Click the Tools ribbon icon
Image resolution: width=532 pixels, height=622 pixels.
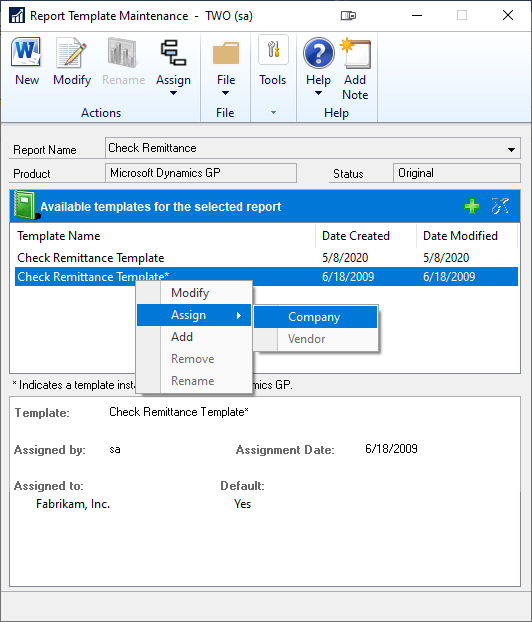(273, 50)
